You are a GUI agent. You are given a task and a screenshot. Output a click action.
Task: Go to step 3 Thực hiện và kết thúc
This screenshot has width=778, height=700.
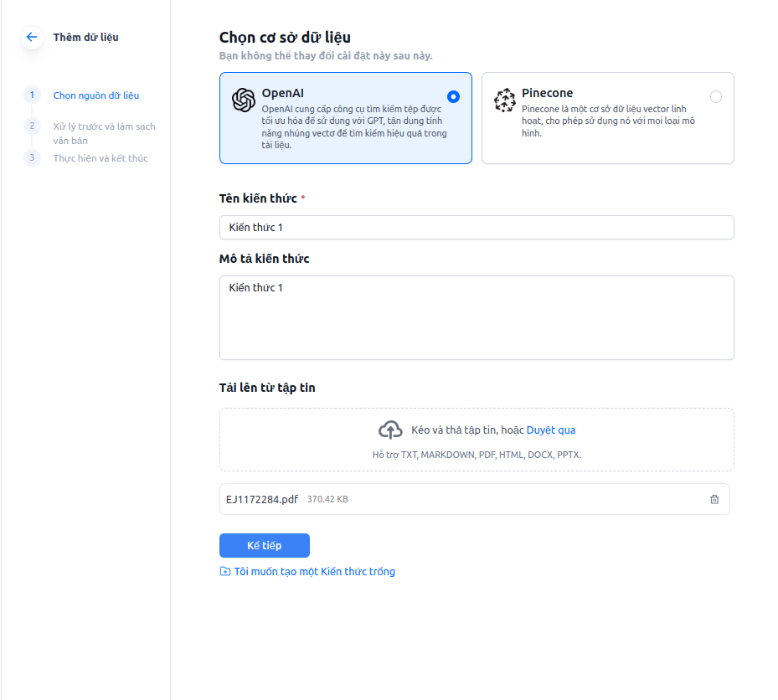point(100,158)
